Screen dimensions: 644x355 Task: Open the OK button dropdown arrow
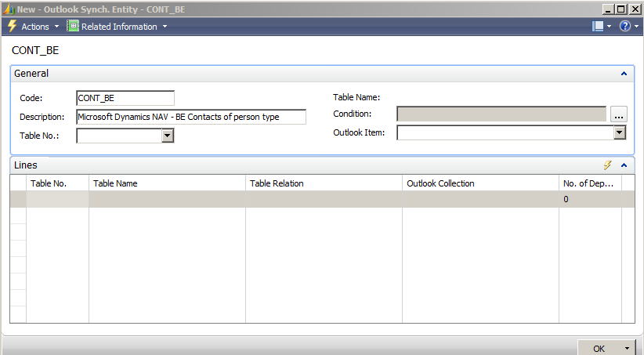pyautogui.click(x=627, y=348)
